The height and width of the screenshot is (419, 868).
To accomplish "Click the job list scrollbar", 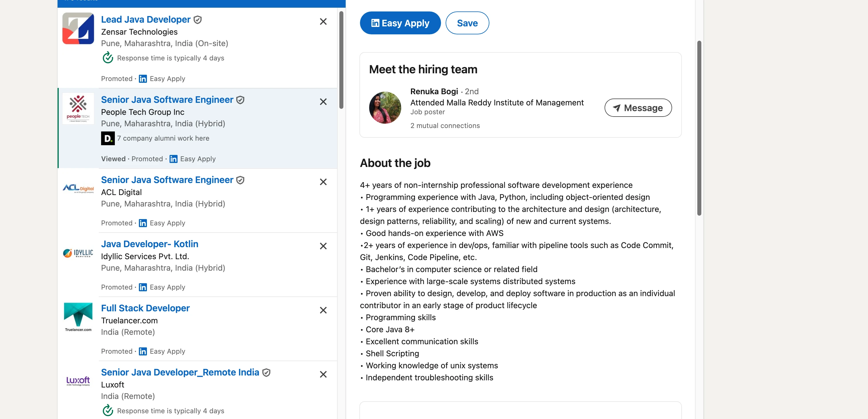I will point(341,60).
